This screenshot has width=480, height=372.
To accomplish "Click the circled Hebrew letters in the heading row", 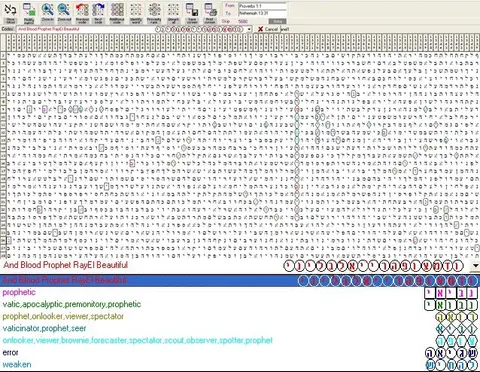I will [x=373, y=266].
